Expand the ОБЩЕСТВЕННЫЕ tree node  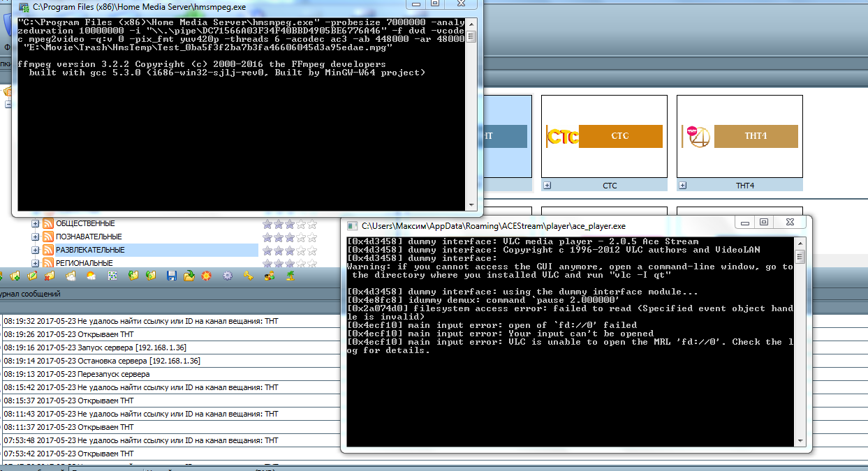coord(36,223)
